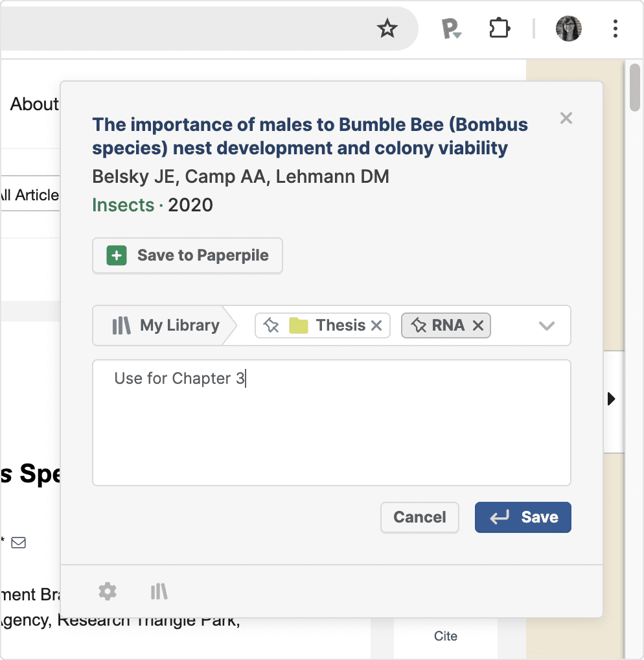Expand the folders and labels dropdown
644x660 pixels.
pyautogui.click(x=547, y=325)
